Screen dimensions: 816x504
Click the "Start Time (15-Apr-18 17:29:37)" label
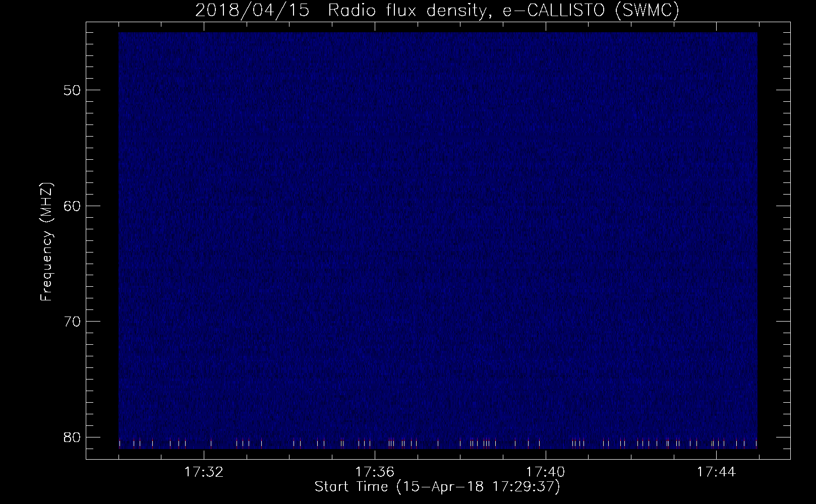coord(437,487)
